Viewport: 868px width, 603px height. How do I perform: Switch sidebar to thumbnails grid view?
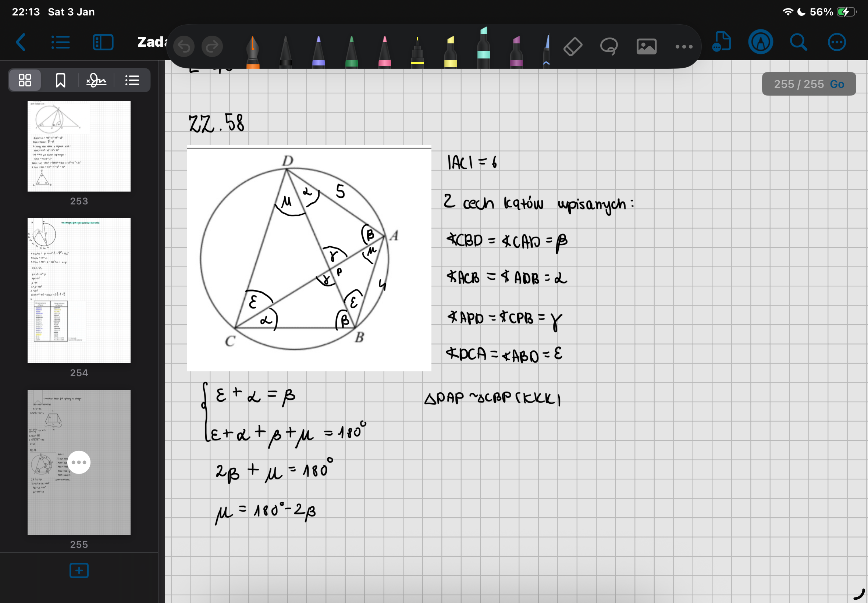25,80
